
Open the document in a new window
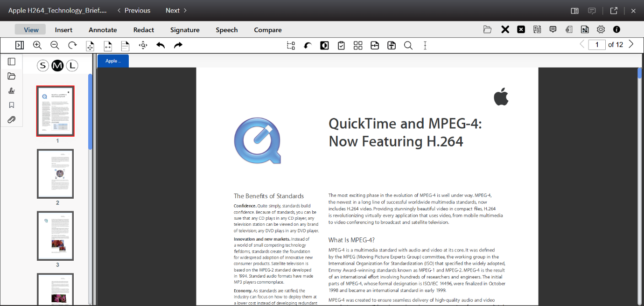point(614,11)
